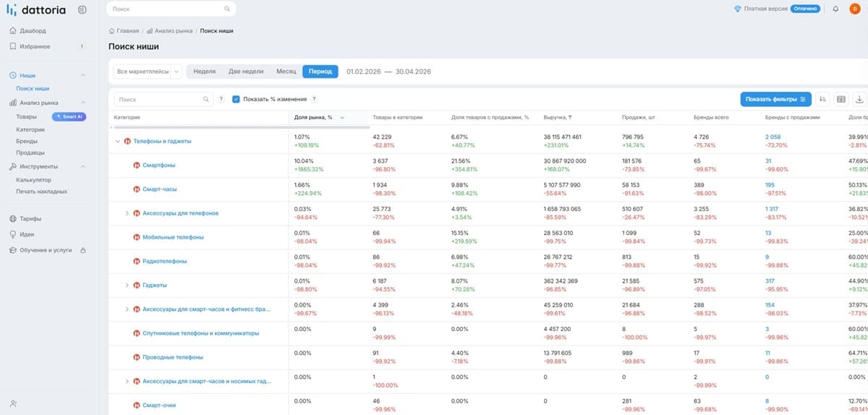This screenshot has width=868, height=415.
Task: Select the Две недели period tab
Action: point(246,72)
